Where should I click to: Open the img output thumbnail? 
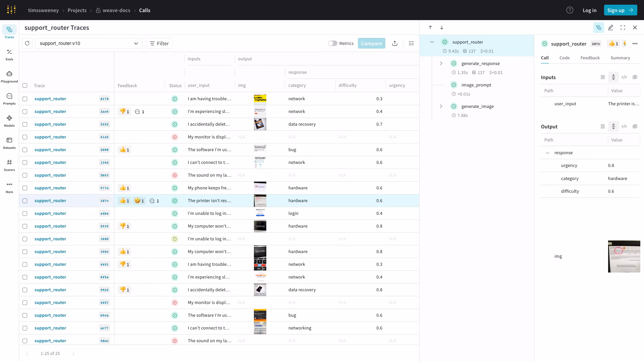(x=624, y=256)
